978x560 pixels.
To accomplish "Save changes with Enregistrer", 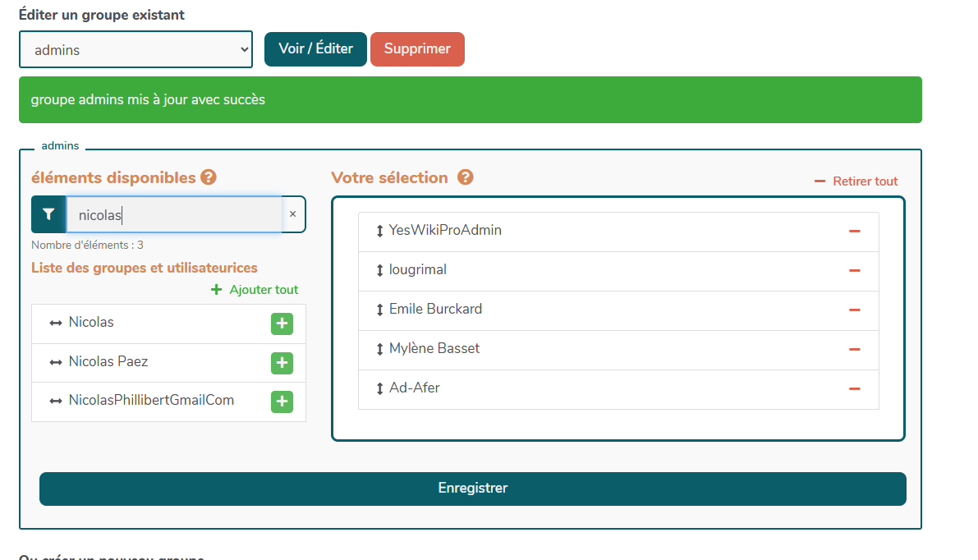I will point(472,489).
